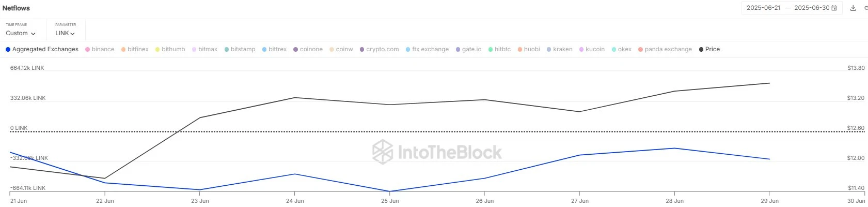This screenshot has width=868, height=207.
Task: Click the bitfinex legend color dot
Action: [x=123, y=50]
